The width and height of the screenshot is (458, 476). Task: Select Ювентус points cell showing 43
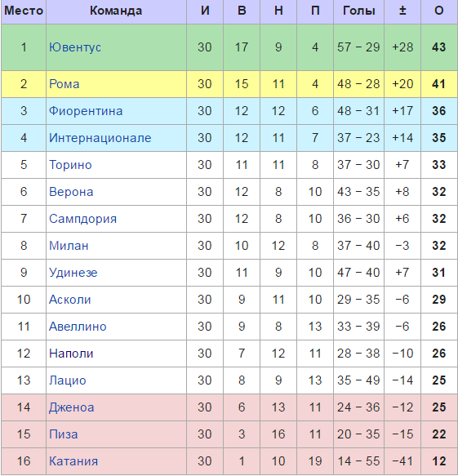(439, 47)
